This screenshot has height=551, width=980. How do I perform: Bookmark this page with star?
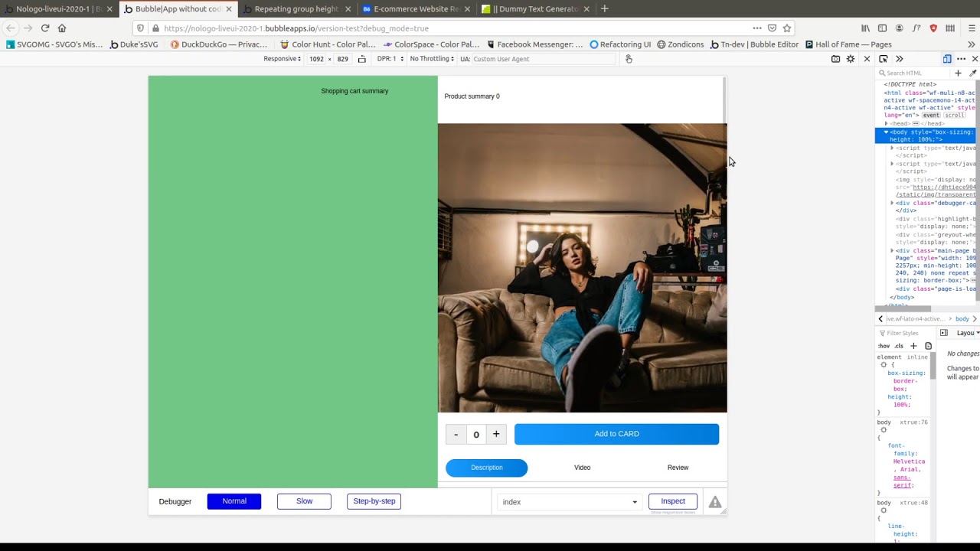786,28
